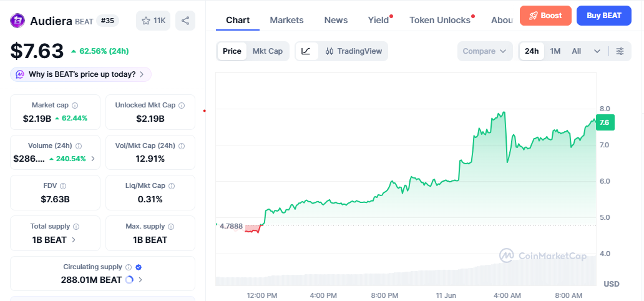Click the AI chat bubble icon
The width and height of the screenshot is (644, 301).
tap(20, 74)
